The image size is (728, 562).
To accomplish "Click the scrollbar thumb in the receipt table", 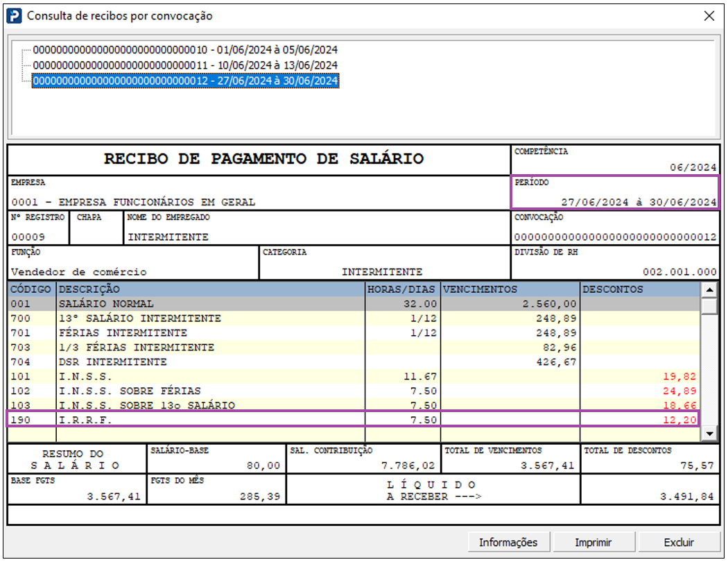I will coord(709,306).
